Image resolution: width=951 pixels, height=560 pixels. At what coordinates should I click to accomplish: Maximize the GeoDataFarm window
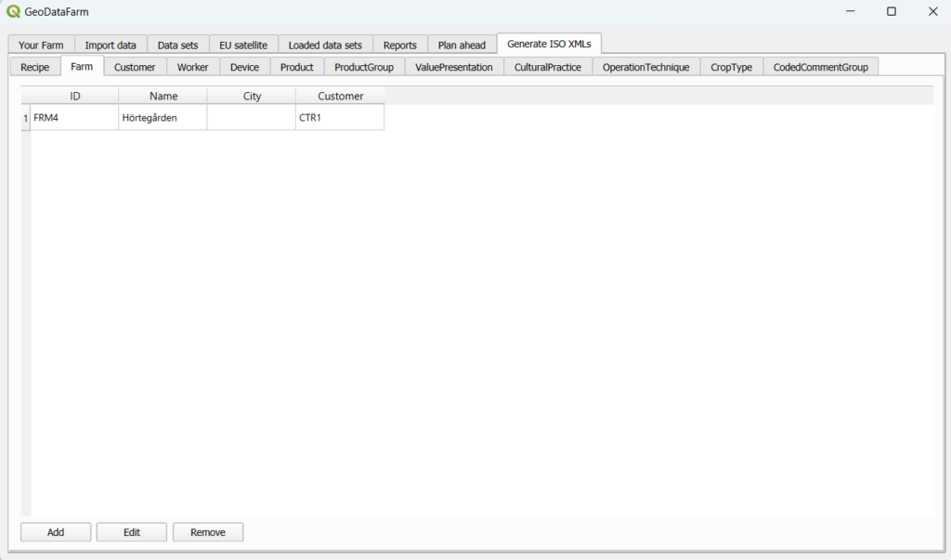pos(891,12)
